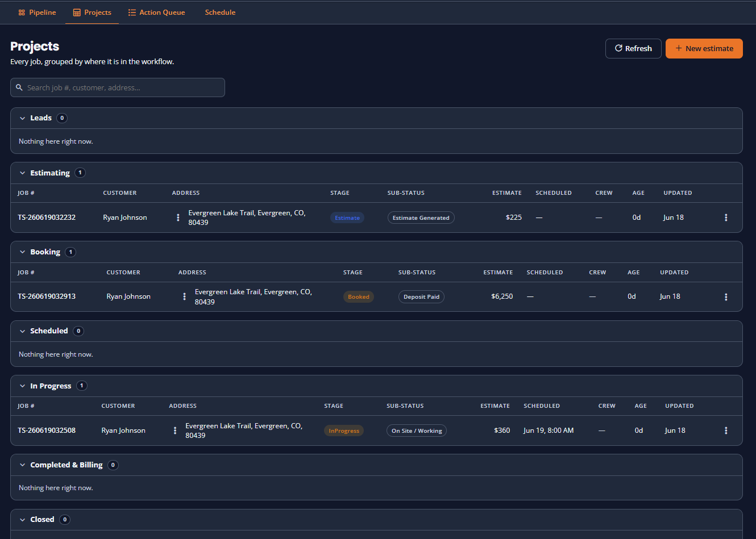This screenshot has width=756, height=539.
Task: Click address kebab icon in Booking row
Action: coord(184,296)
